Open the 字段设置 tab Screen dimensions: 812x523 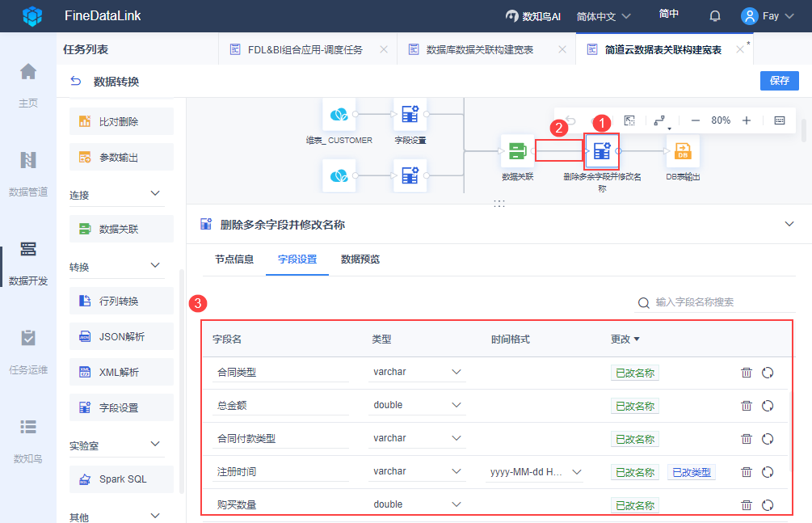[297, 259]
